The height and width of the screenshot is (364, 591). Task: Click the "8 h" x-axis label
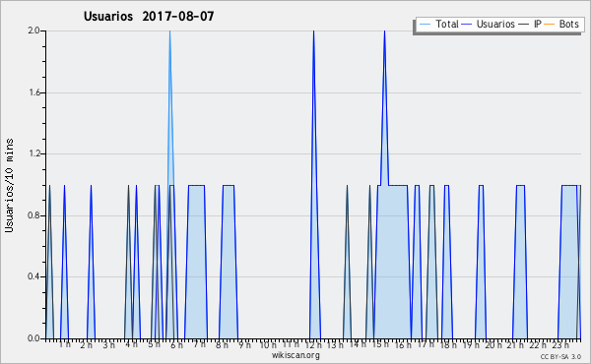coord(222,344)
